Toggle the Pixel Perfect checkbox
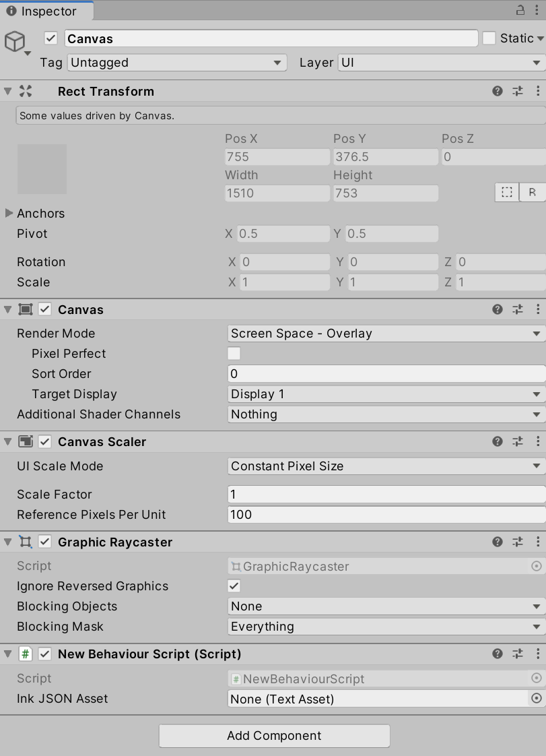 234,354
